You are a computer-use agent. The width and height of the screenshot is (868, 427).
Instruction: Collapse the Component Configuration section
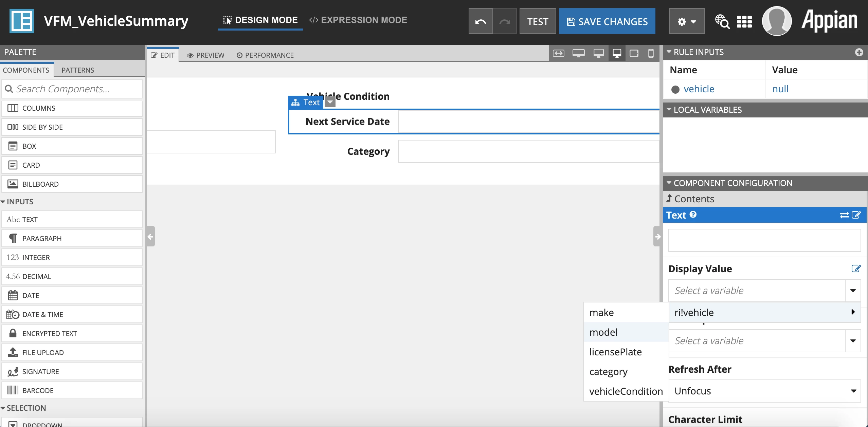point(669,183)
